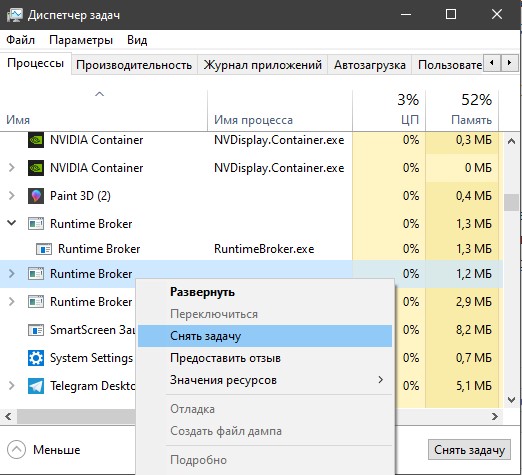Click the Меньше details label

(57, 450)
